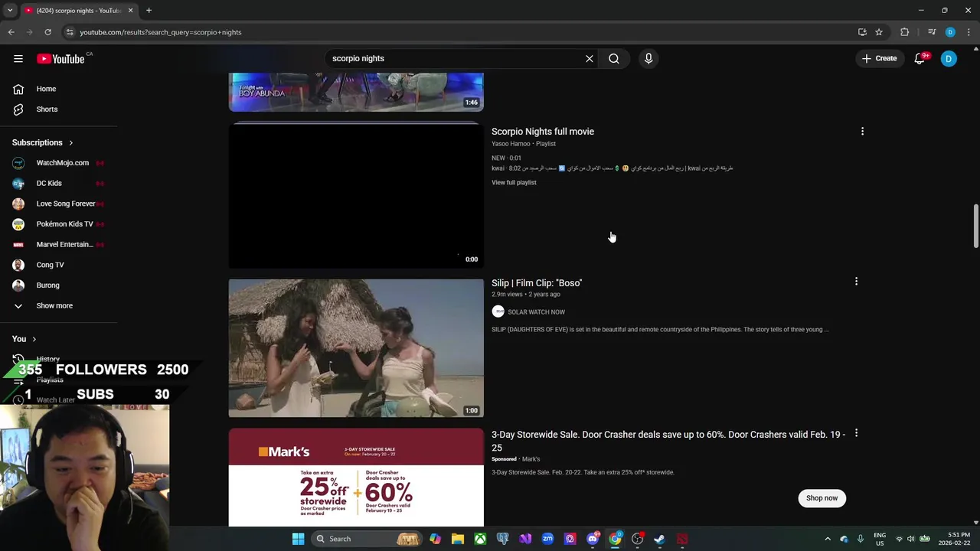This screenshot has width=980, height=551.
Task: Click the install app icon in address bar
Action: pos(862,32)
